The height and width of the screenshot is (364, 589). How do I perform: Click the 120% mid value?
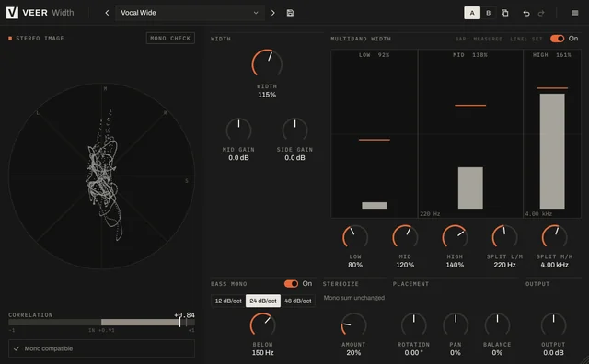point(405,265)
